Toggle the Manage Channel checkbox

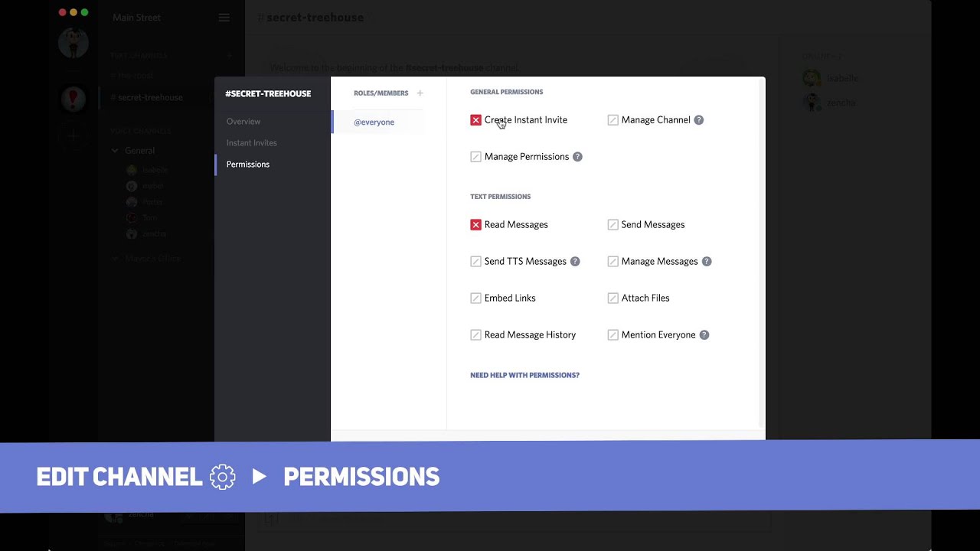[613, 120]
